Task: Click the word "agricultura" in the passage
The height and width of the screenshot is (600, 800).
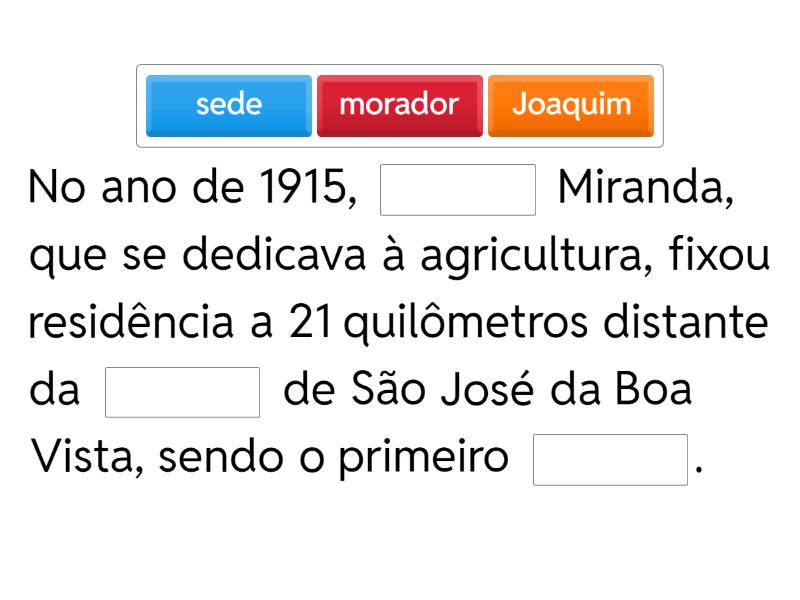Action: (x=535, y=257)
